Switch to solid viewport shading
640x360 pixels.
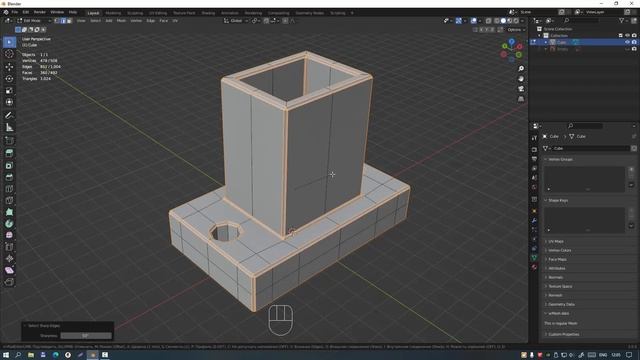(x=503, y=20)
